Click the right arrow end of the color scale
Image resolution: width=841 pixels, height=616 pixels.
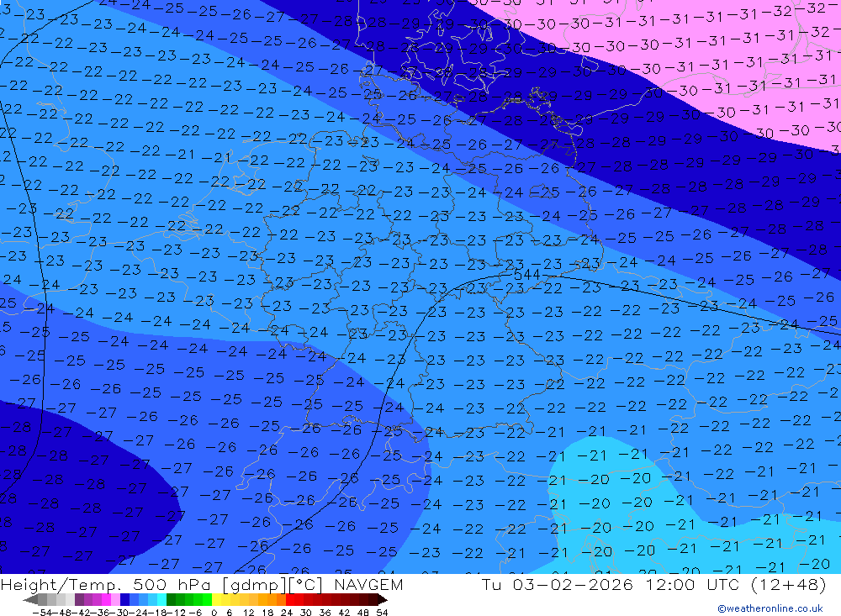point(383,600)
